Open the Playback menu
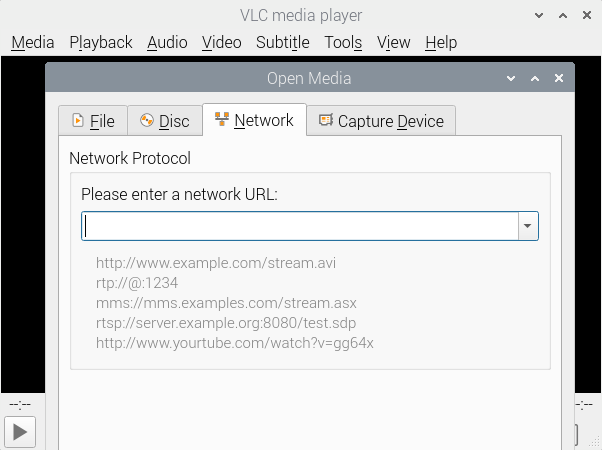Viewport: 602px width, 450px height. [x=101, y=42]
